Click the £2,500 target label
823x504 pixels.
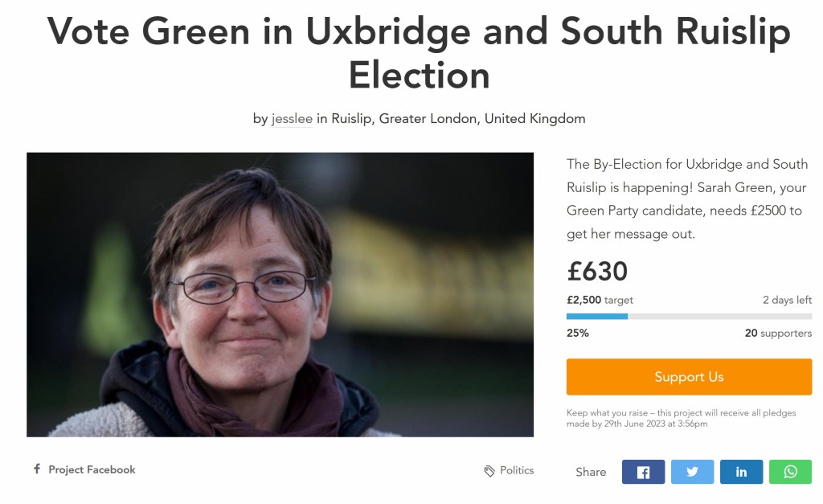pos(600,300)
